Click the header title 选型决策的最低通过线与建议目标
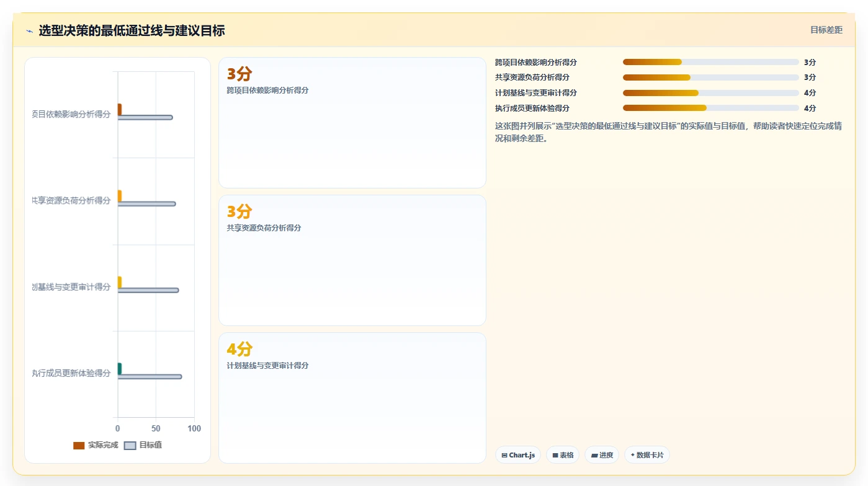The image size is (868, 486). [x=132, y=30]
